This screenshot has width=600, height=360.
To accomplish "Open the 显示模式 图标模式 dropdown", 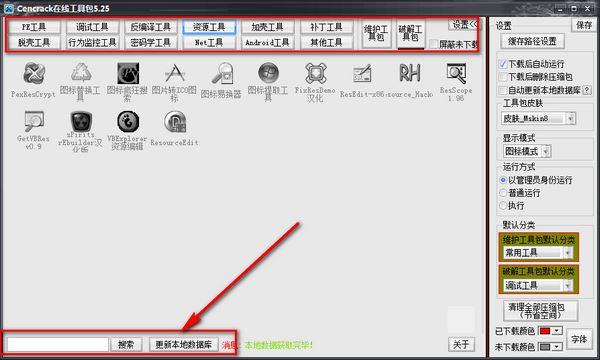I will [546, 151].
